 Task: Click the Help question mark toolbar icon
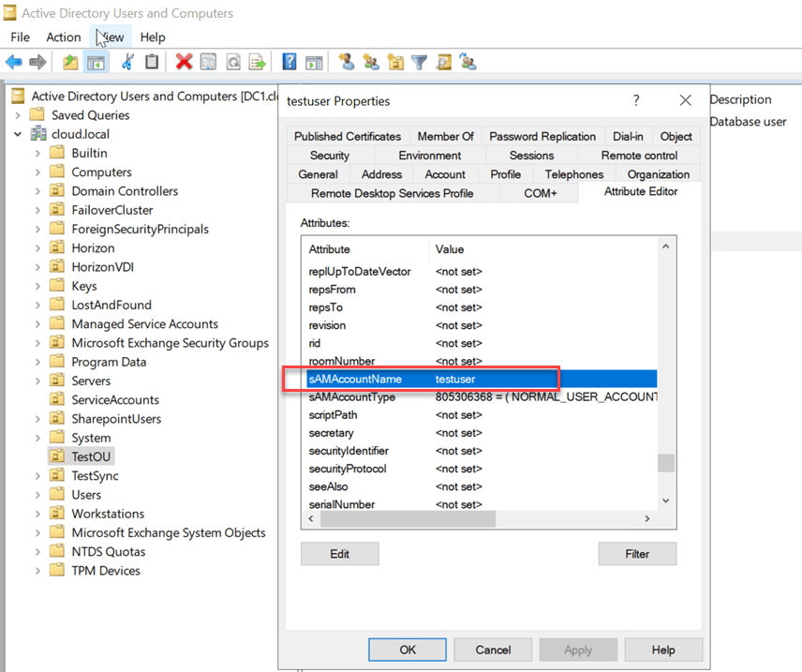tap(288, 62)
